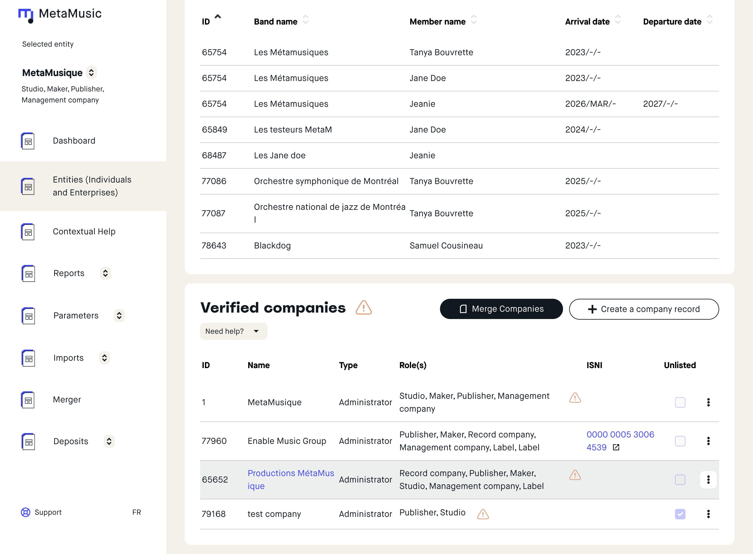Open actions menu for Enable Music Group row
756x554 pixels.
(x=708, y=441)
